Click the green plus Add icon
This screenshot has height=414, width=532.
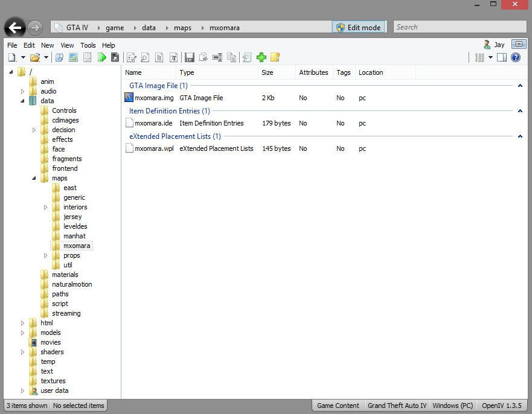tap(261, 57)
